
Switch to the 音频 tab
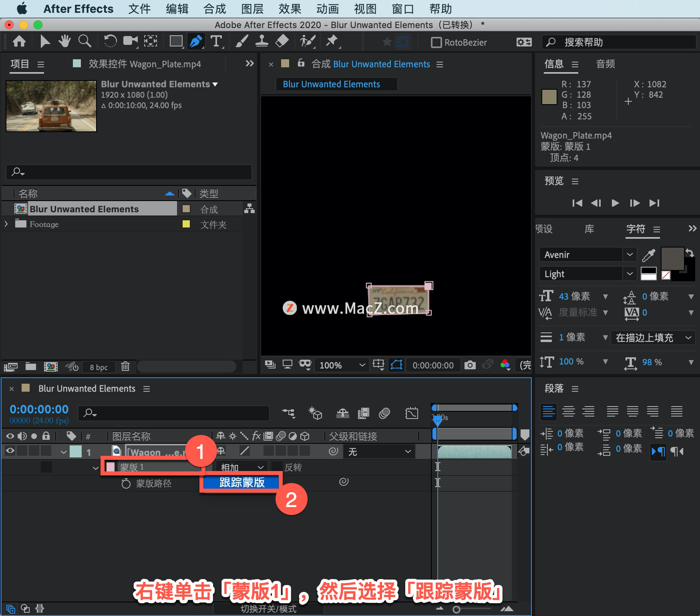[x=605, y=64]
